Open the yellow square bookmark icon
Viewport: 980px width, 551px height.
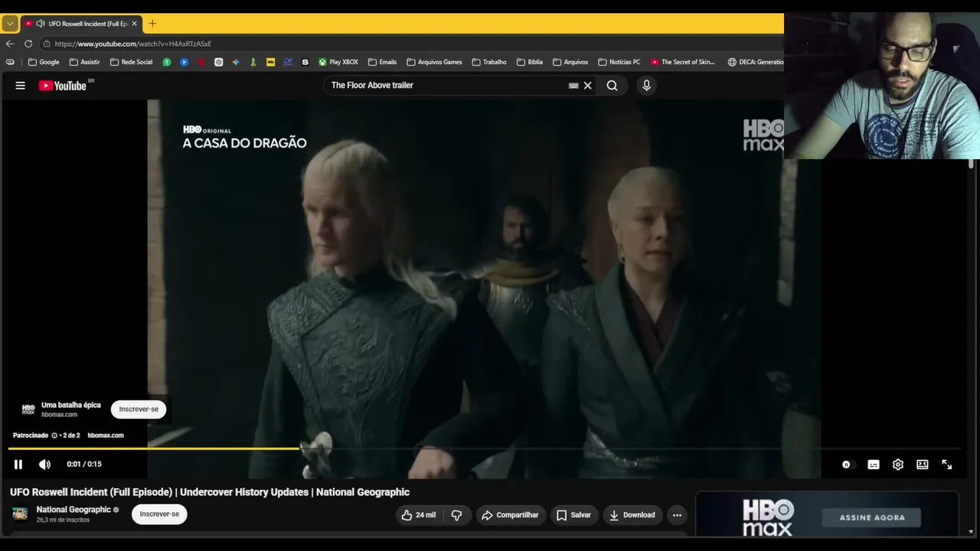[270, 62]
